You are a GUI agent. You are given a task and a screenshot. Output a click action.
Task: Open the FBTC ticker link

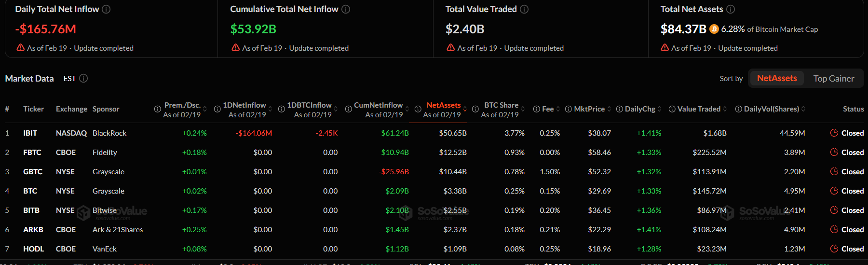(x=32, y=152)
